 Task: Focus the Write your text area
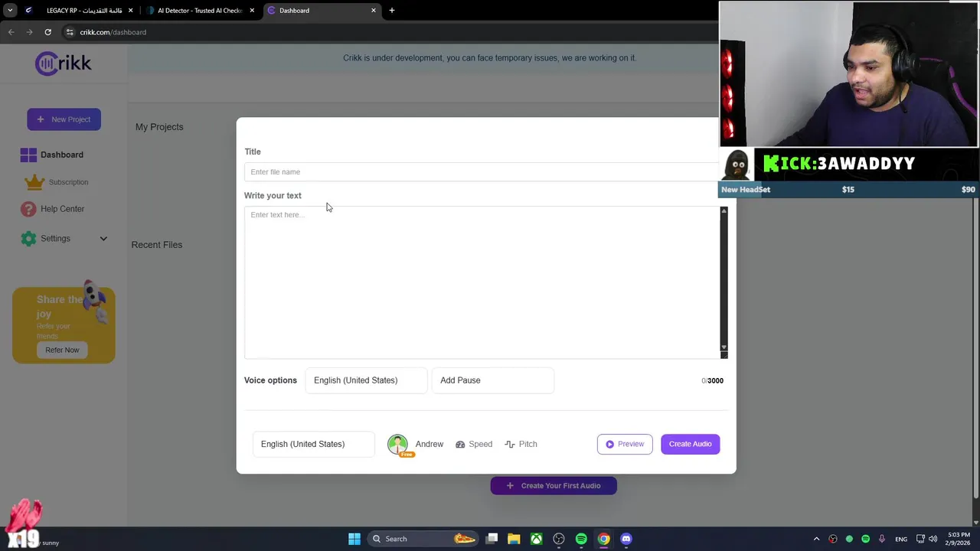tap(482, 282)
